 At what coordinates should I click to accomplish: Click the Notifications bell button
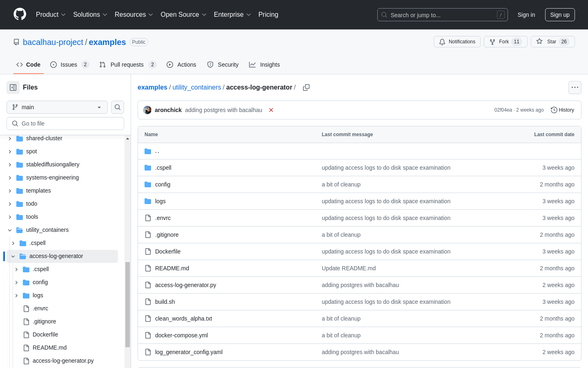pos(457,42)
